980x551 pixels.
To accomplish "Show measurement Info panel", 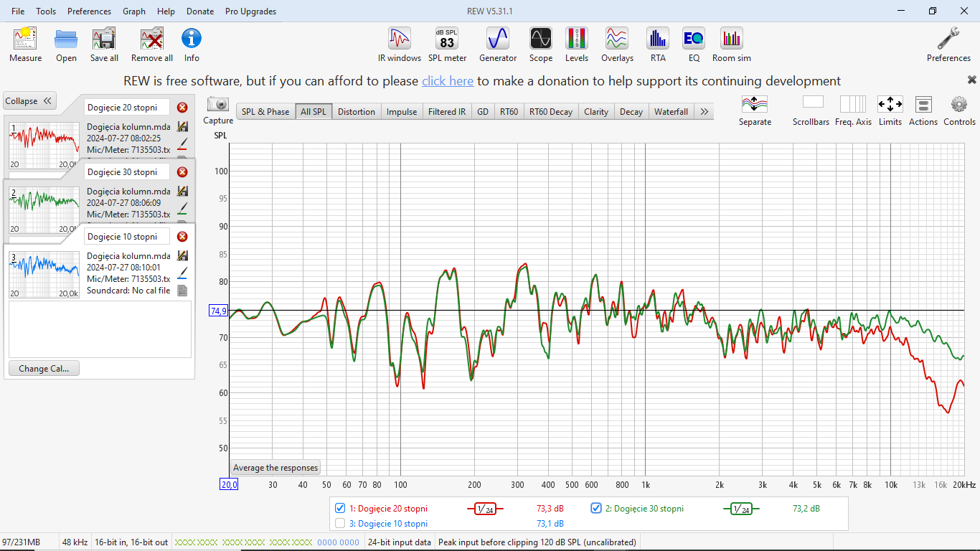I will click(x=192, y=44).
